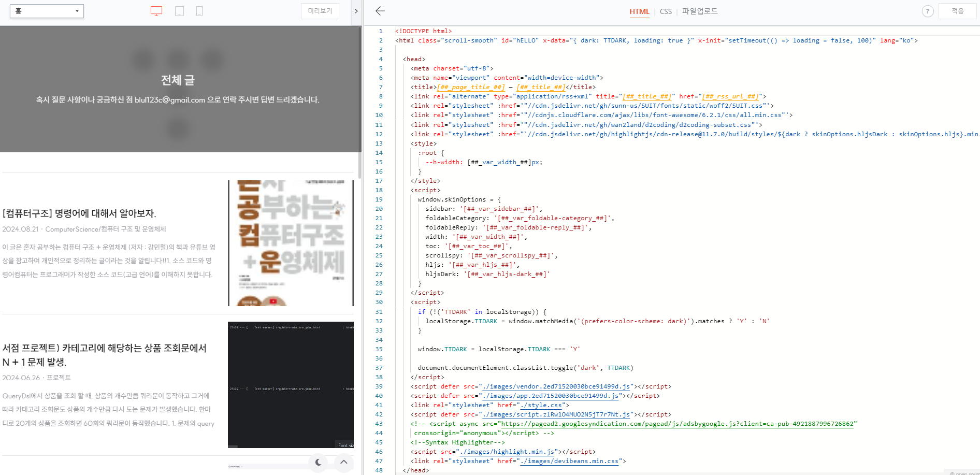Click the closing </head> tag on line 48
Screen dimensions: 980x475
point(416,470)
